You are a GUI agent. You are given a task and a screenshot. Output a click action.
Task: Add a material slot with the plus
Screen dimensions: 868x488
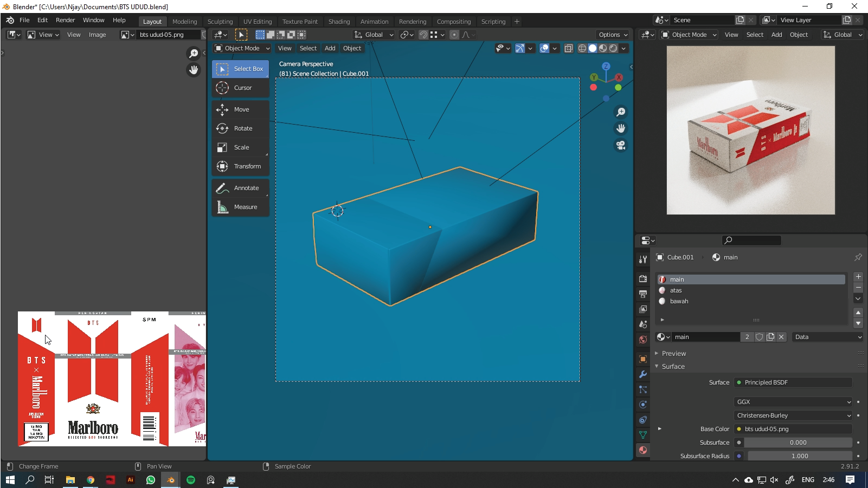pos(858,277)
